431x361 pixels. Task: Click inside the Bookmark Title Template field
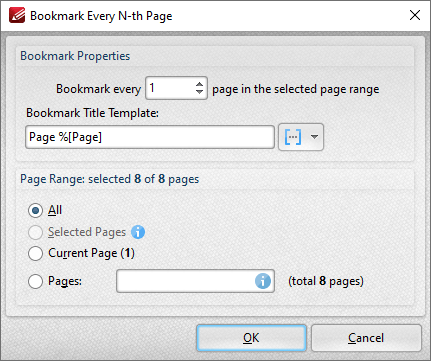click(150, 137)
